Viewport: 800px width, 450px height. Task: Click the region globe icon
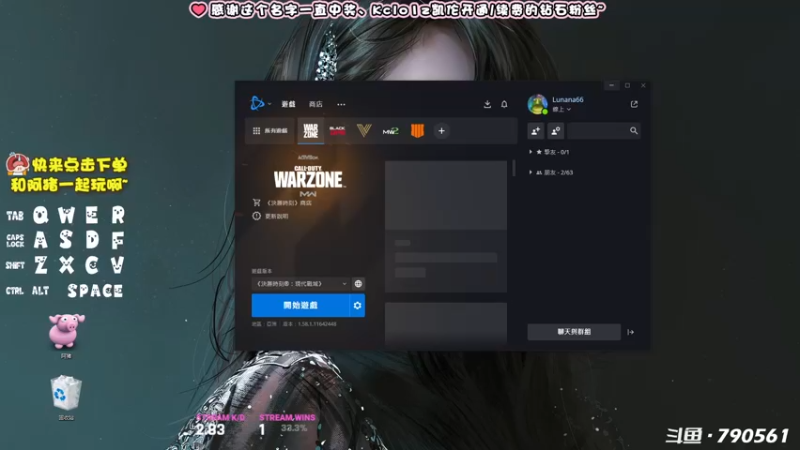click(358, 284)
